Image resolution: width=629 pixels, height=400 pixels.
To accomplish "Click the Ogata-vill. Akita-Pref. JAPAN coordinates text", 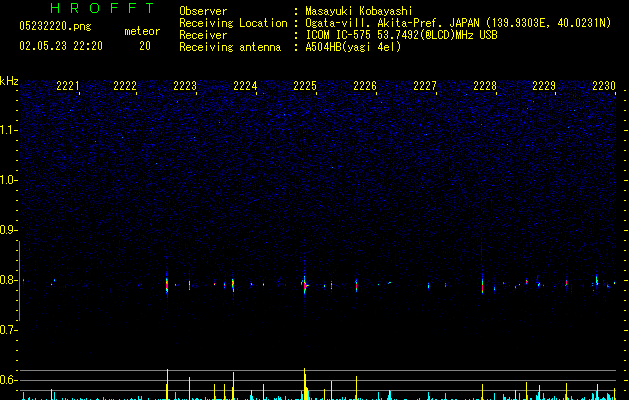I will point(458,23).
